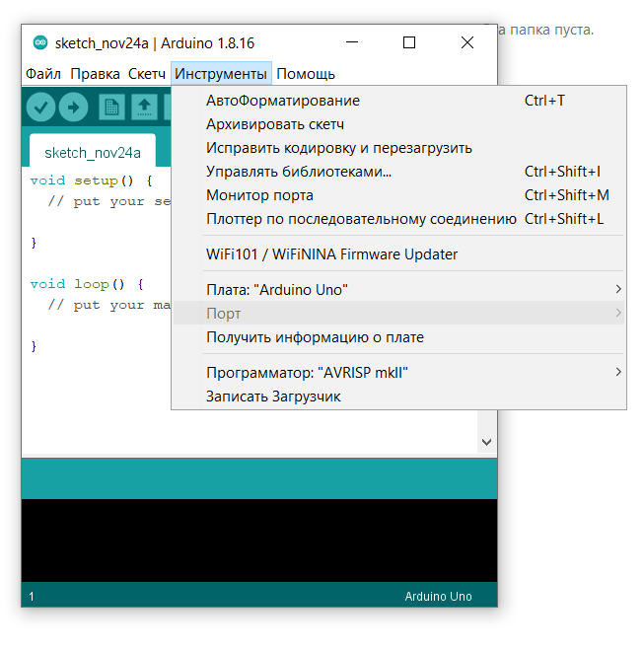The height and width of the screenshot is (650, 644).
Task: Select Получить информацию о плате
Action: click(x=398, y=337)
